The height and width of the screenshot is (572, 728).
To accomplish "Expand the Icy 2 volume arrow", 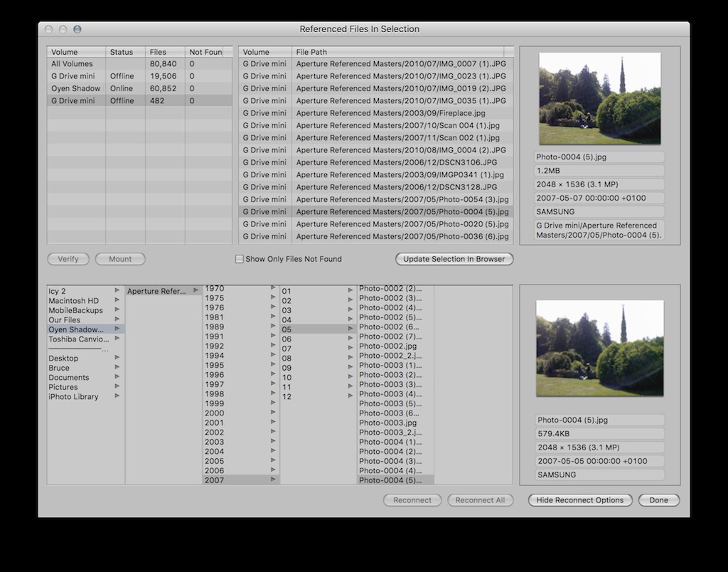I will point(117,290).
